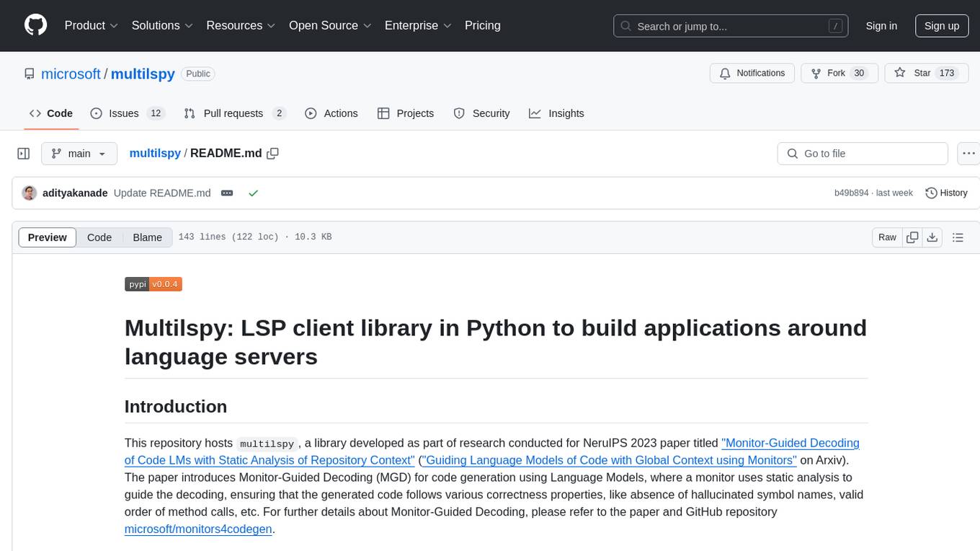Switch to the Pull requests tab
Screen dimensions: 980x551
click(x=235, y=113)
